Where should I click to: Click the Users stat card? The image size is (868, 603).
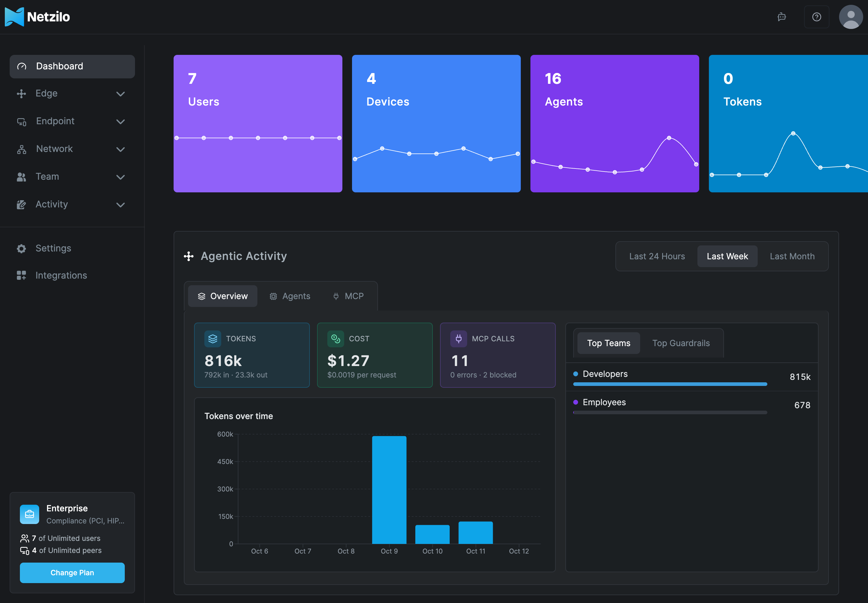click(x=258, y=124)
